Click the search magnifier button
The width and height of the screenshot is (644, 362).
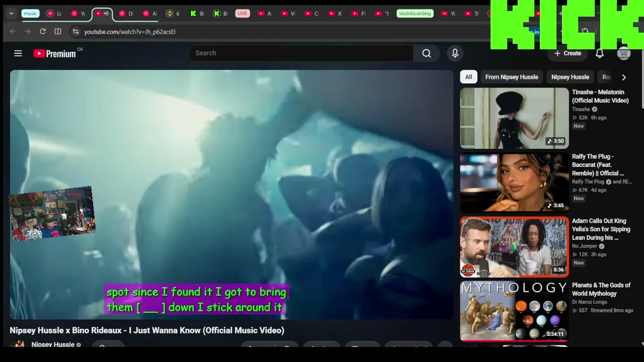pos(427,53)
